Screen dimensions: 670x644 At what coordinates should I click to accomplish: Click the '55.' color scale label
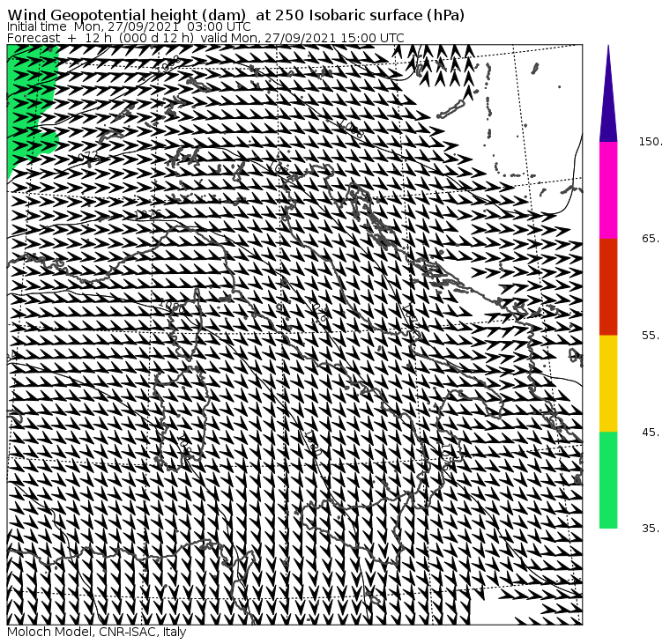[651, 336]
